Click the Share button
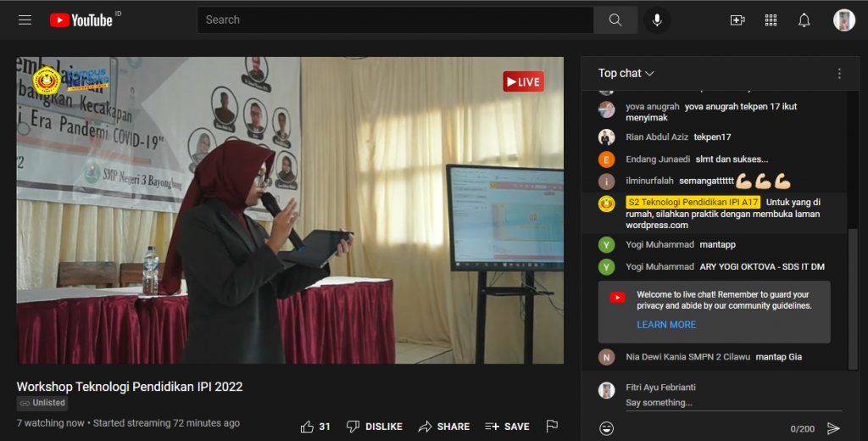Image resolution: width=868 pixels, height=441 pixels. coord(443,427)
